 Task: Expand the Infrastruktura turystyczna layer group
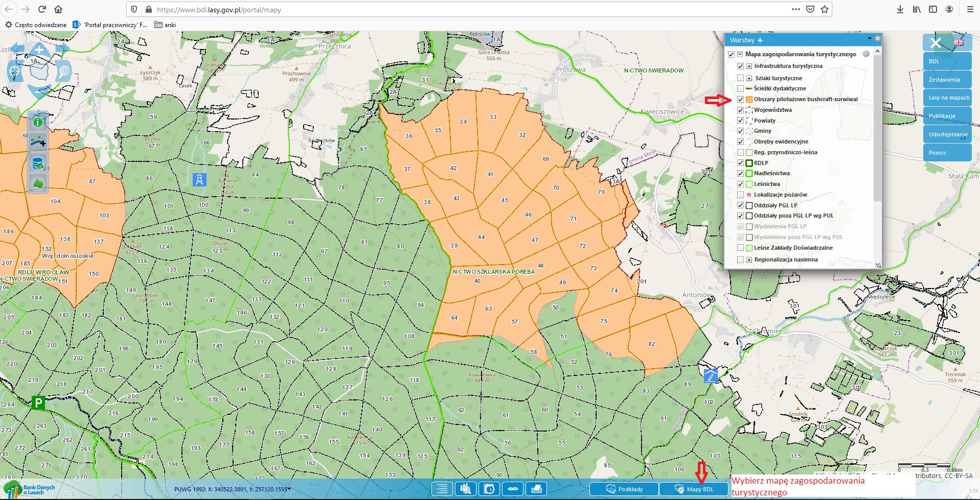click(749, 66)
